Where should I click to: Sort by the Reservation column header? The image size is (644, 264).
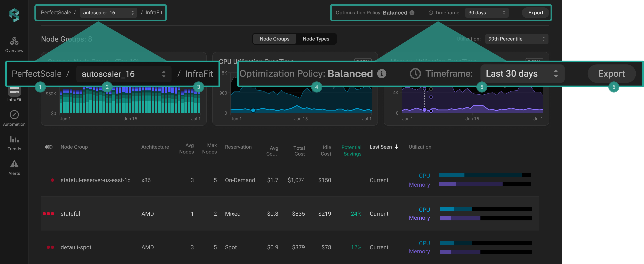238,147
